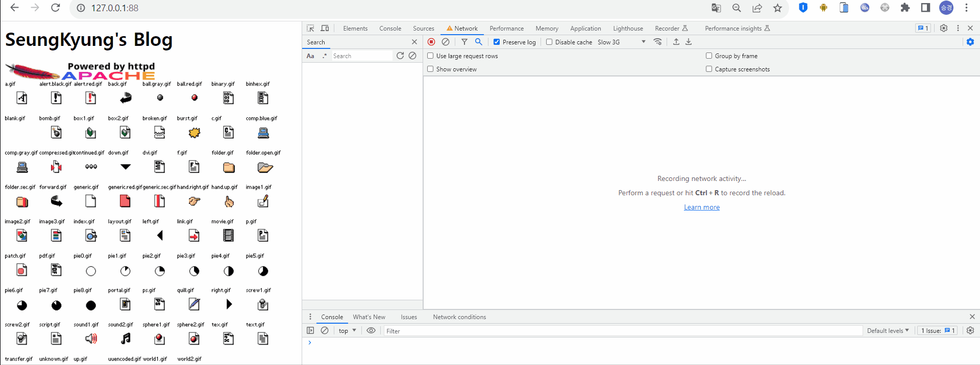Click the folder.open.gif thumbnail image
This screenshot has width=980, height=365.
(x=265, y=167)
